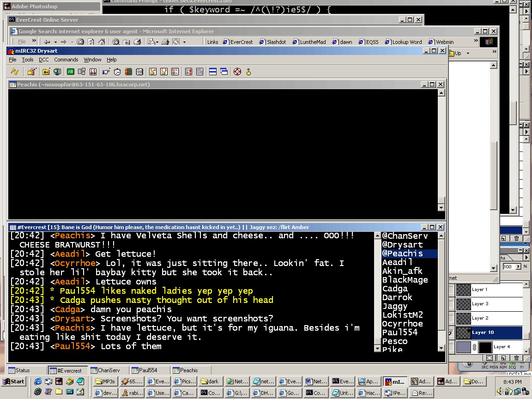Open the URL List icon

click(200, 72)
